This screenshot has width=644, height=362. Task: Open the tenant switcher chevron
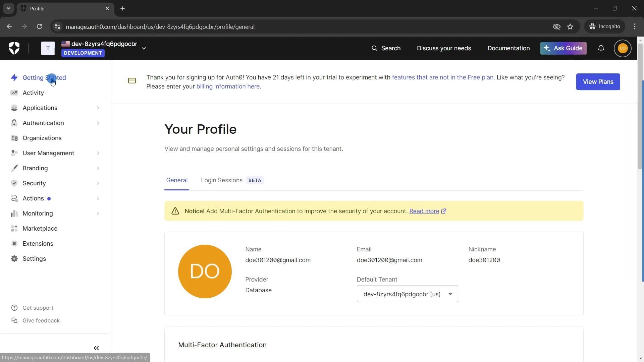(144, 48)
